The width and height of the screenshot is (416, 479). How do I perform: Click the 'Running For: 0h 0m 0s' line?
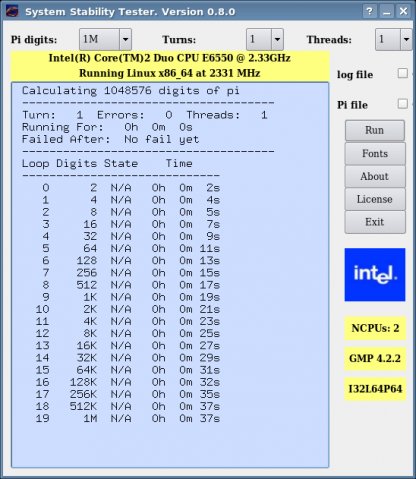(107, 127)
